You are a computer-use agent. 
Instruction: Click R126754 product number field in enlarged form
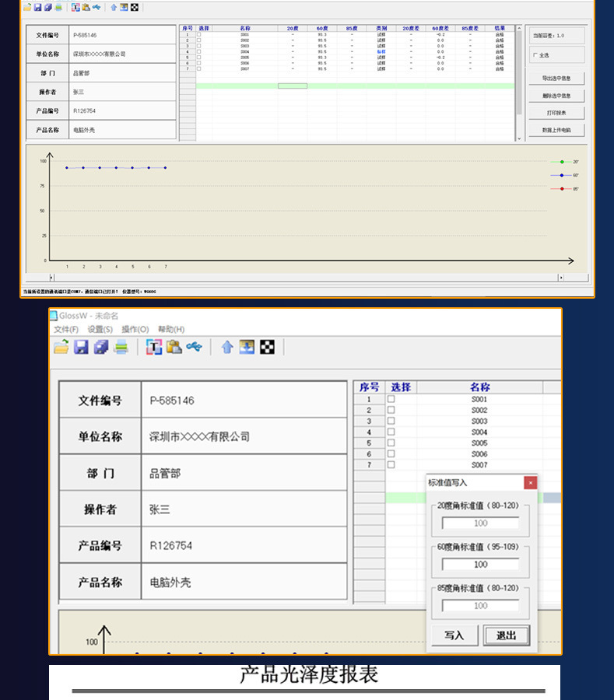[x=244, y=545]
